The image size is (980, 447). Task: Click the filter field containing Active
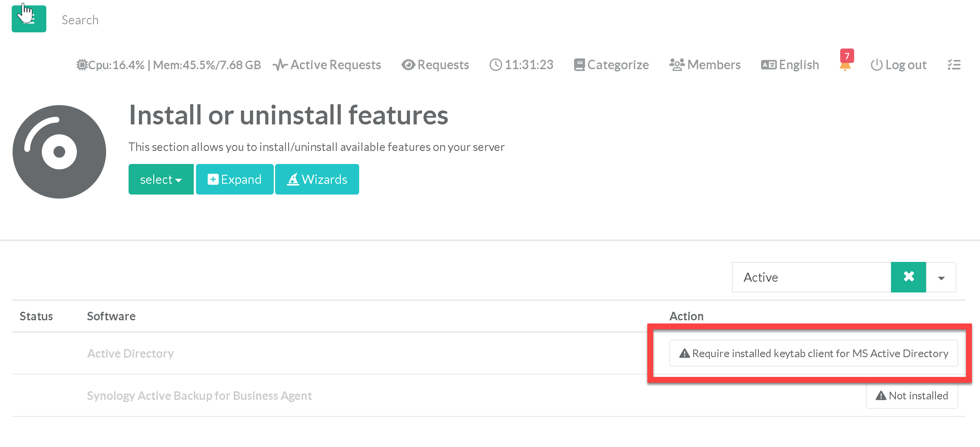pyautogui.click(x=811, y=277)
